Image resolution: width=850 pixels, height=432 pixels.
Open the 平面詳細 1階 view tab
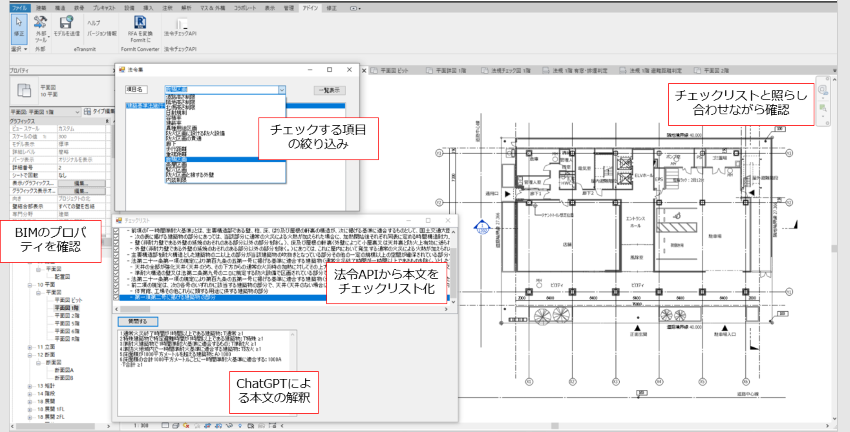click(447, 70)
